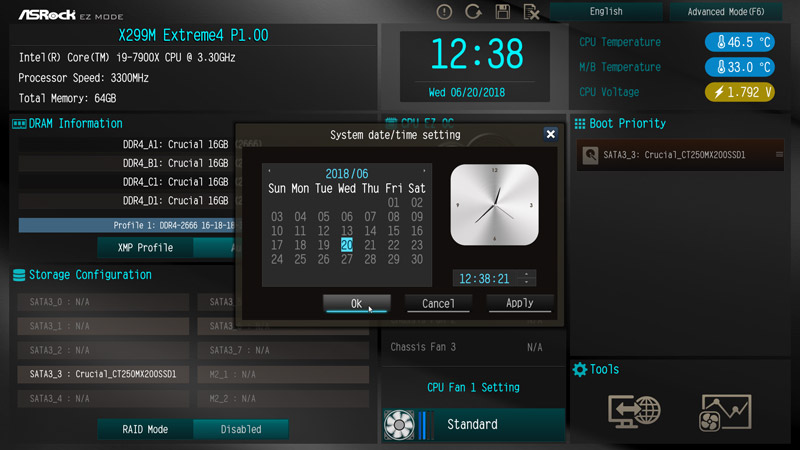Click the SATA3_2 : N/A storage row

(103, 350)
